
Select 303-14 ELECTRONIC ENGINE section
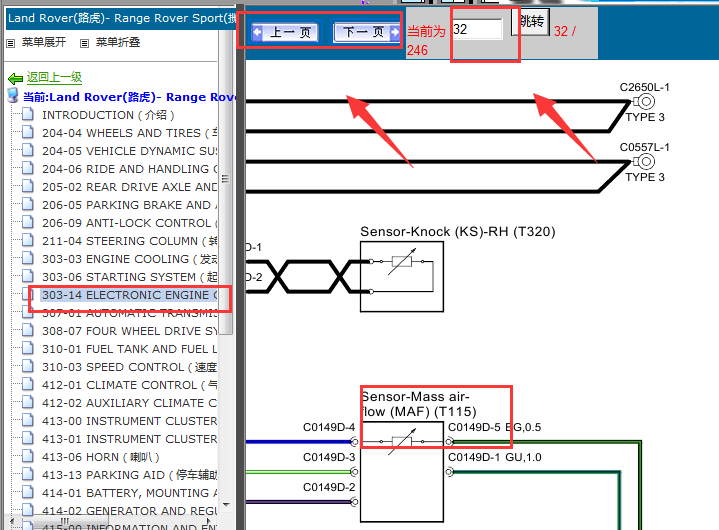pos(130,295)
